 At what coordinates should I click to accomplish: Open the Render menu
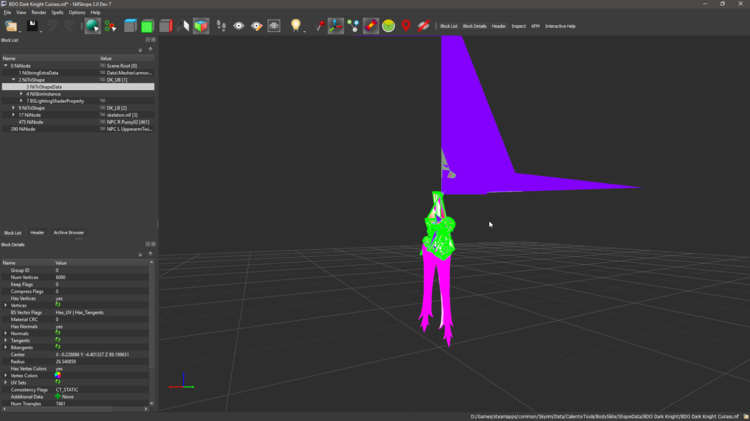click(39, 12)
